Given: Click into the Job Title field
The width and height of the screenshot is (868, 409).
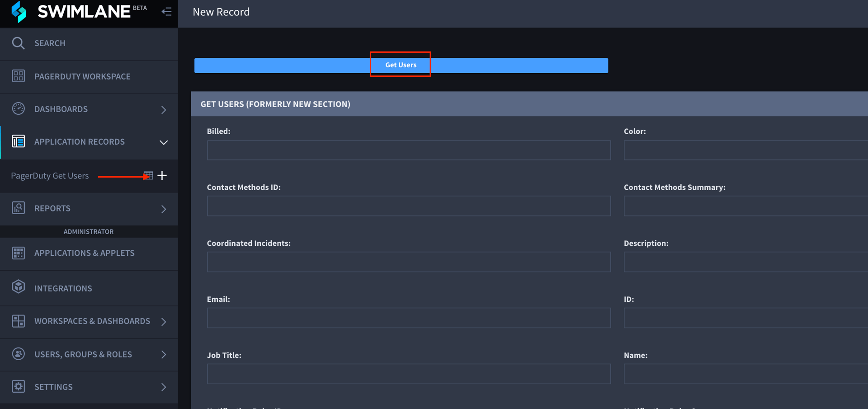Looking at the screenshot, I should [409, 374].
